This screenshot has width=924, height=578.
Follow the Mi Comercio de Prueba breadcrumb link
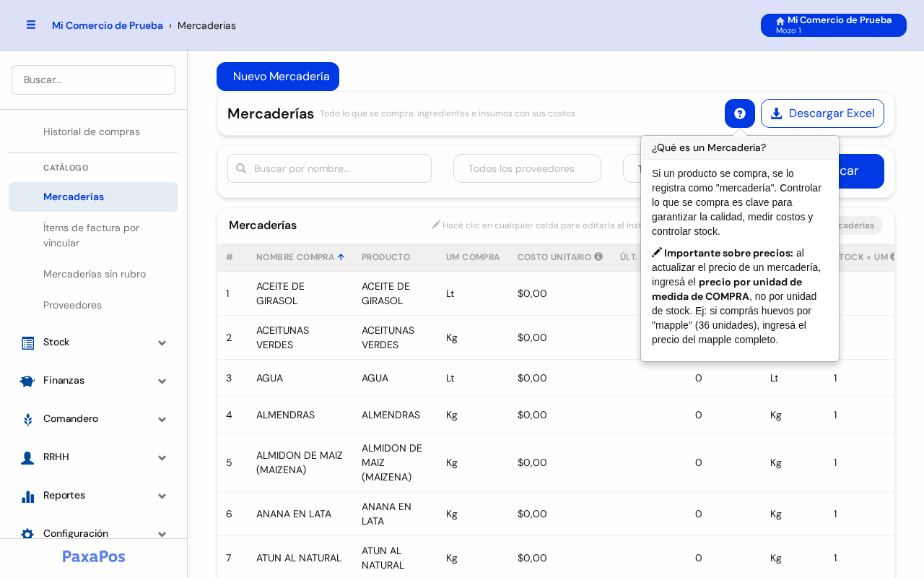pyautogui.click(x=108, y=25)
